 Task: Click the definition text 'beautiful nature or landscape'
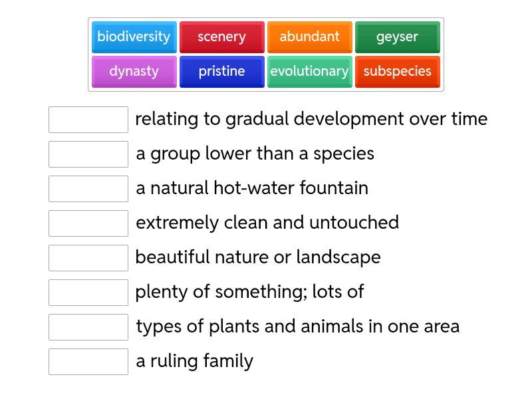pos(258,257)
